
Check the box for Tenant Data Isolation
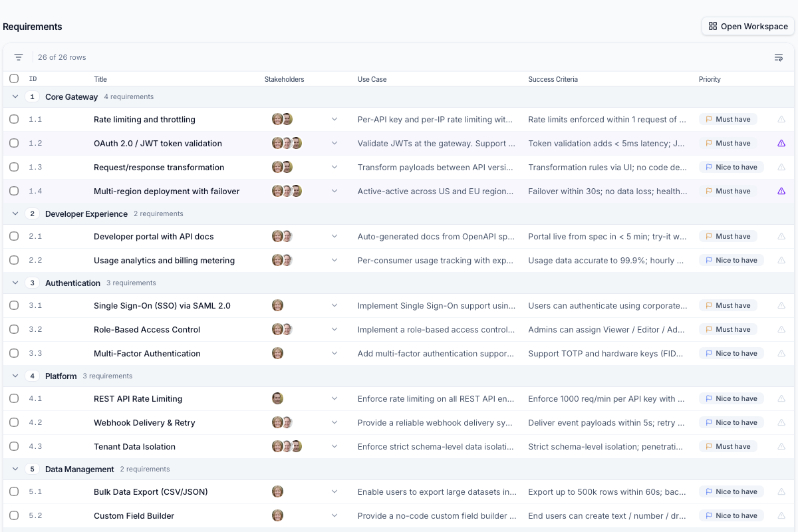[14, 447]
